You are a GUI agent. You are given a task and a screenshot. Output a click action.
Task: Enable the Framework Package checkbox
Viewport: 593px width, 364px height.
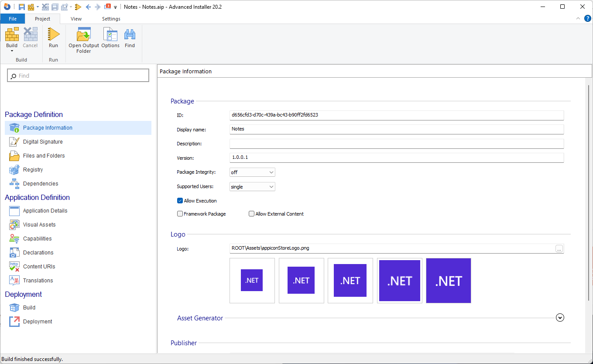tap(180, 214)
